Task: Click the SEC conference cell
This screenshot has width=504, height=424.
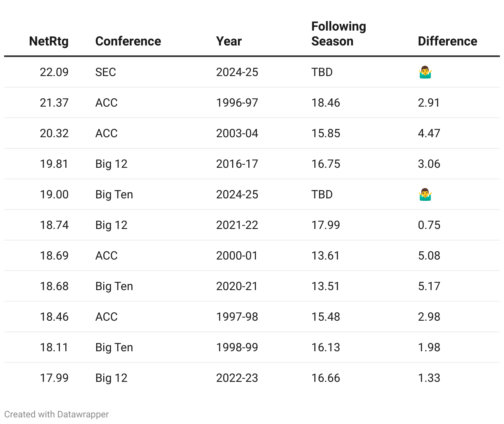Action: (106, 72)
